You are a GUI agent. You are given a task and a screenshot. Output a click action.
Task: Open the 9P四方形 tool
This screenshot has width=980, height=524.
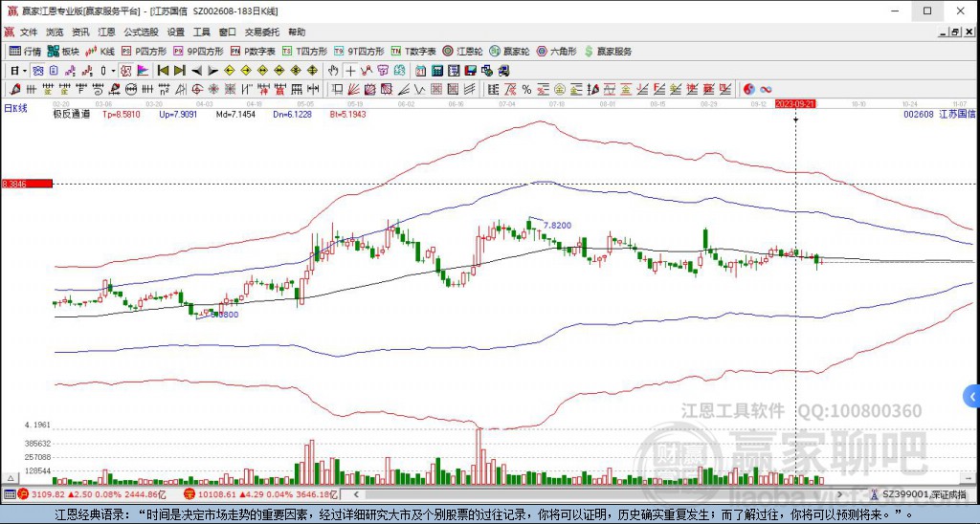pyautogui.click(x=199, y=52)
